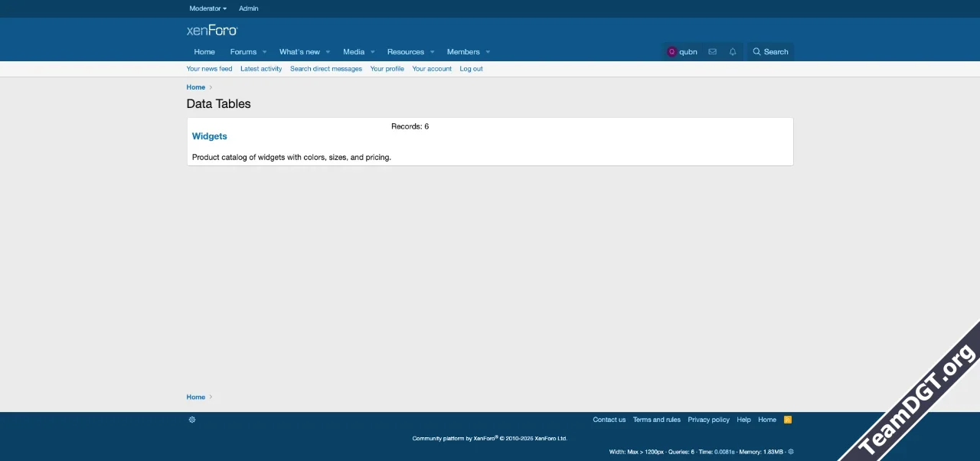Screen dimensions: 980x461
Task: Open the Widgets data table link
Action: tap(210, 136)
